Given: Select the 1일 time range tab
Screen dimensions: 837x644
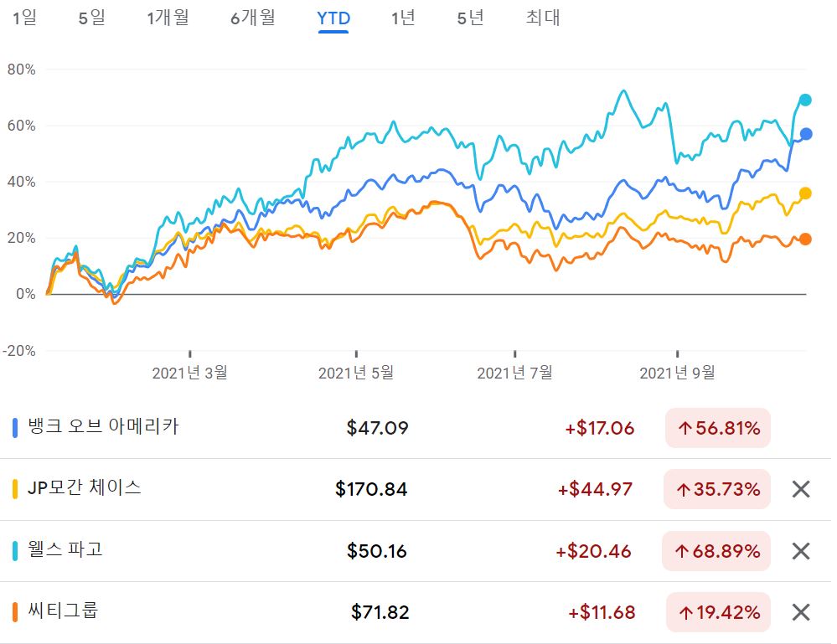Looking at the screenshot, I should click(x=24, y=18).
